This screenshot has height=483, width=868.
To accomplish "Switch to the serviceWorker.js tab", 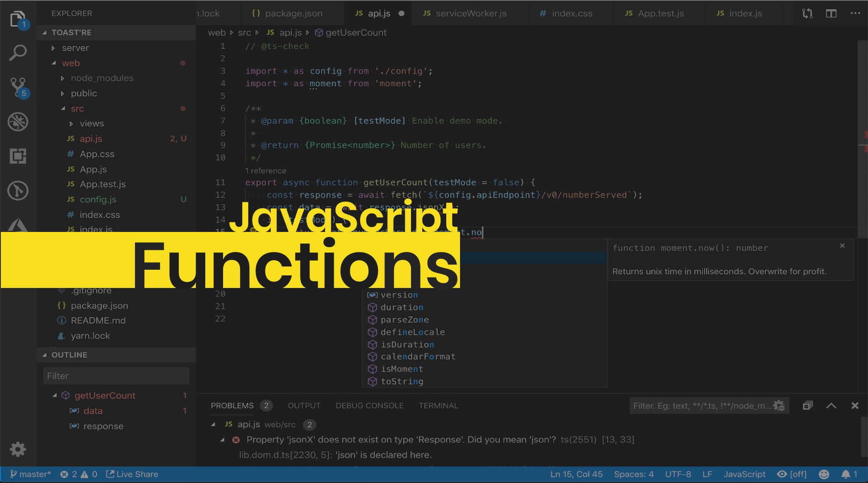I will (x=471, y=13).
